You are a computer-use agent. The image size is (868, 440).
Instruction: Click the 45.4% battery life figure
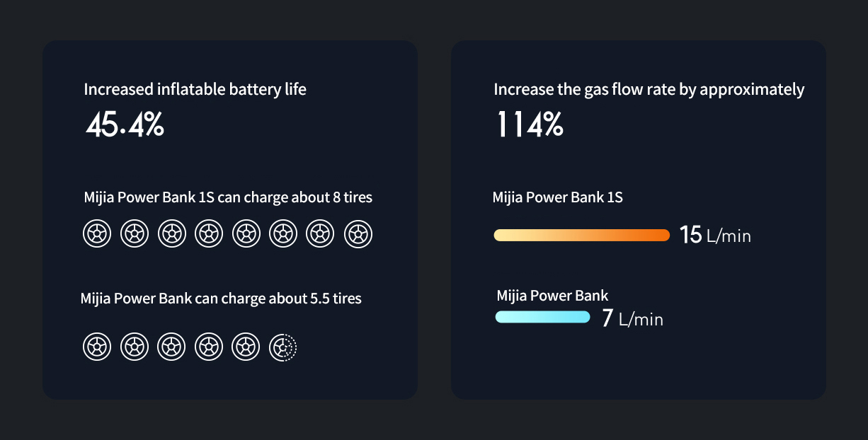(x=125, y=125)
